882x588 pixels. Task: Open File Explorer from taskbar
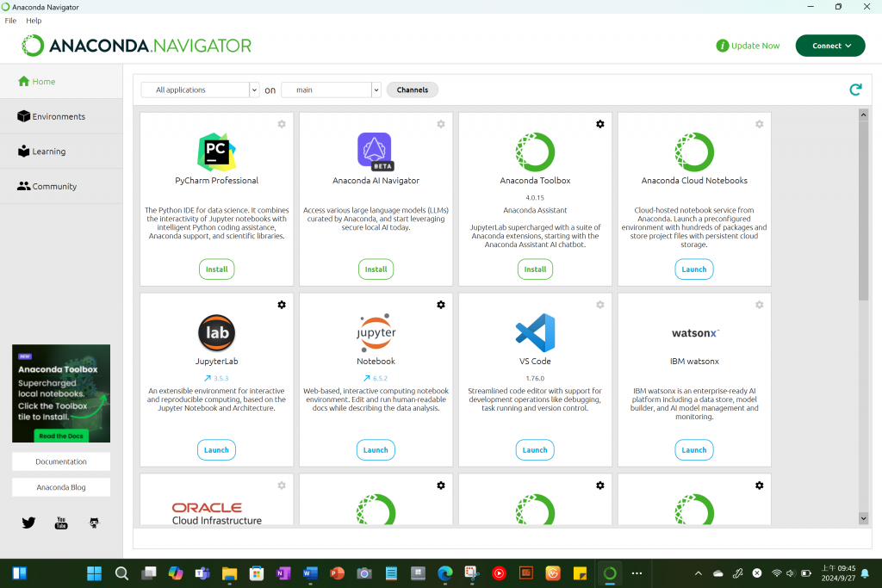coord(229,573)
